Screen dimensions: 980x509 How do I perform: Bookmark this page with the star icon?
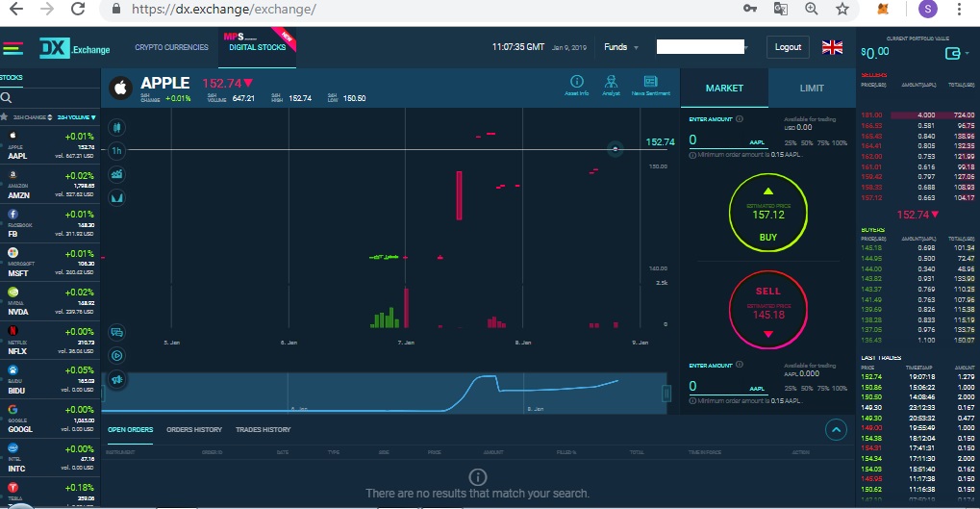[842, 9]
